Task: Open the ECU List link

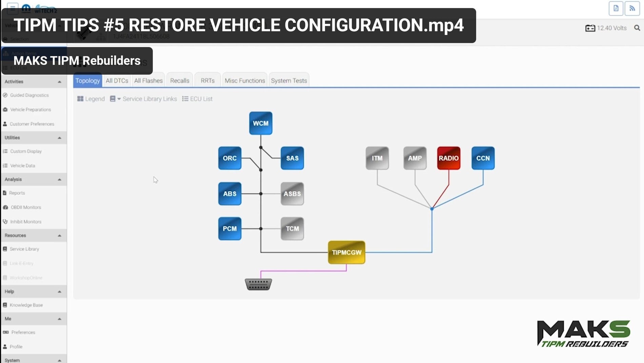Action: tap(197, 99)
